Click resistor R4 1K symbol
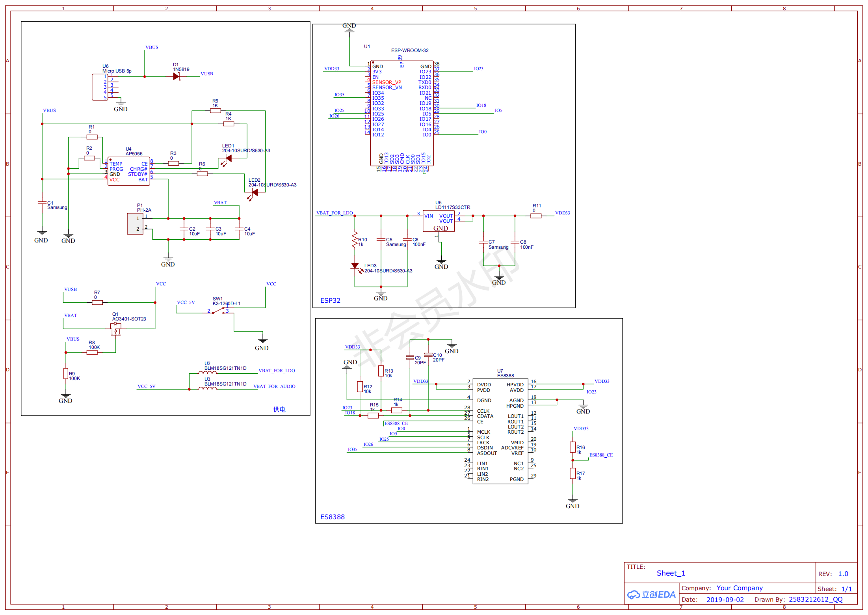The height and width of the screenshot is (615, 868). click(x=229, y=124)
